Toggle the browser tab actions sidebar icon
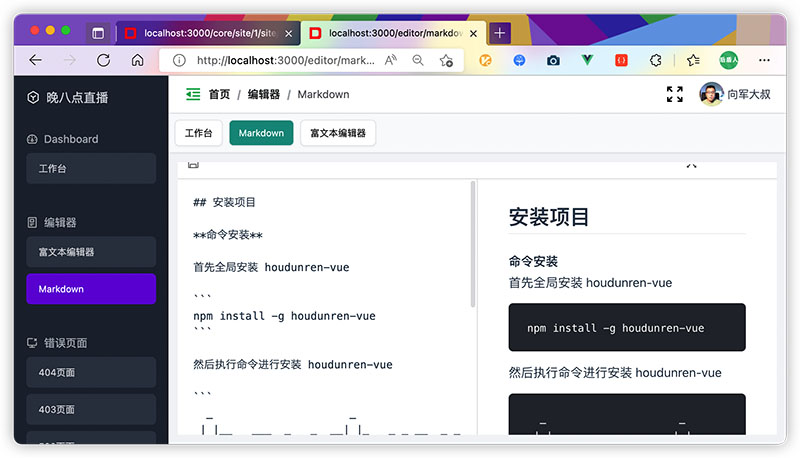Screen dimensions: 800x458 click(98, 33)
